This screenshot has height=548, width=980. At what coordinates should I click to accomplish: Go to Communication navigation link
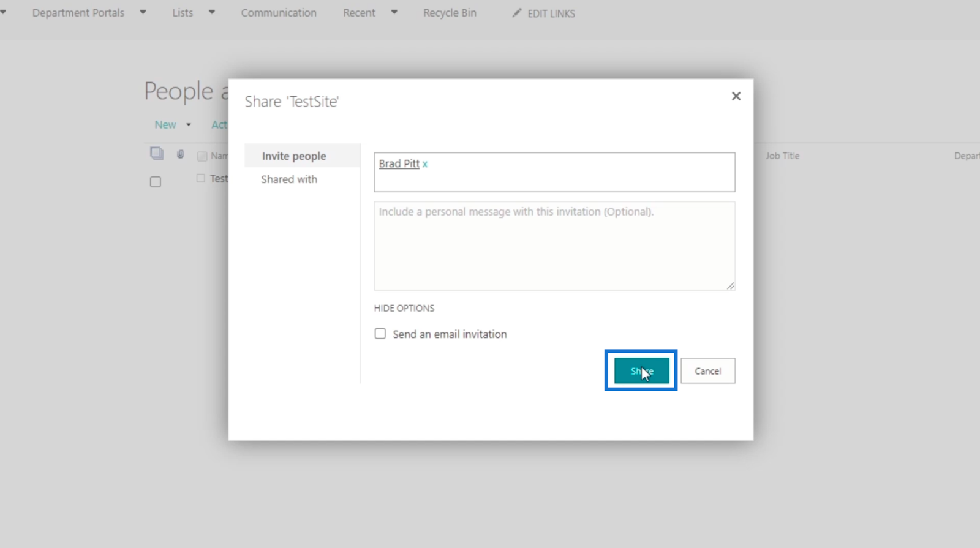point(279,13)
